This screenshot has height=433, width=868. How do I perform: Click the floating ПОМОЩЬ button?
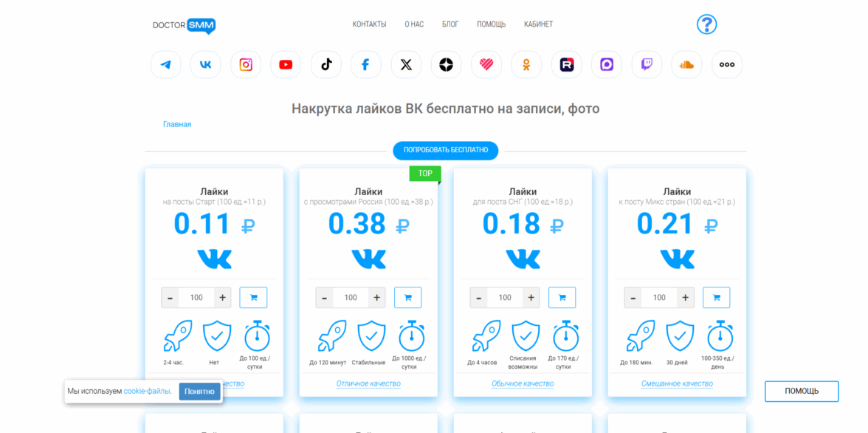[x=802, y=392]
